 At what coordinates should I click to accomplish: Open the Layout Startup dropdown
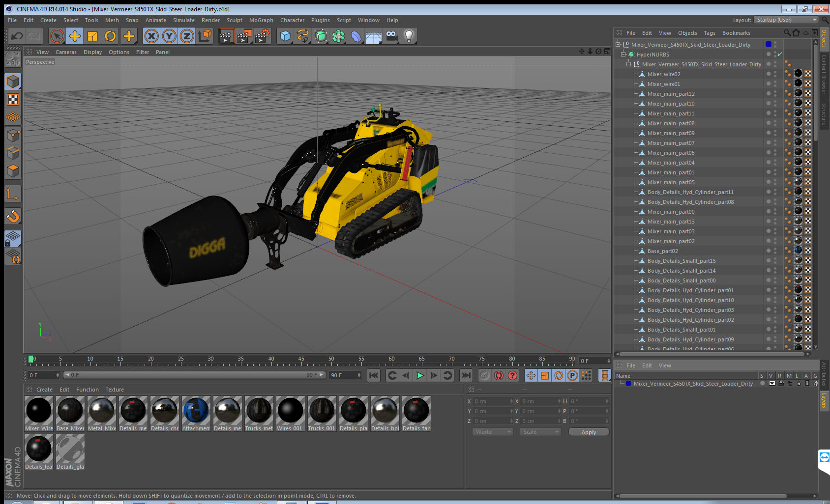(x=786, y=20)
